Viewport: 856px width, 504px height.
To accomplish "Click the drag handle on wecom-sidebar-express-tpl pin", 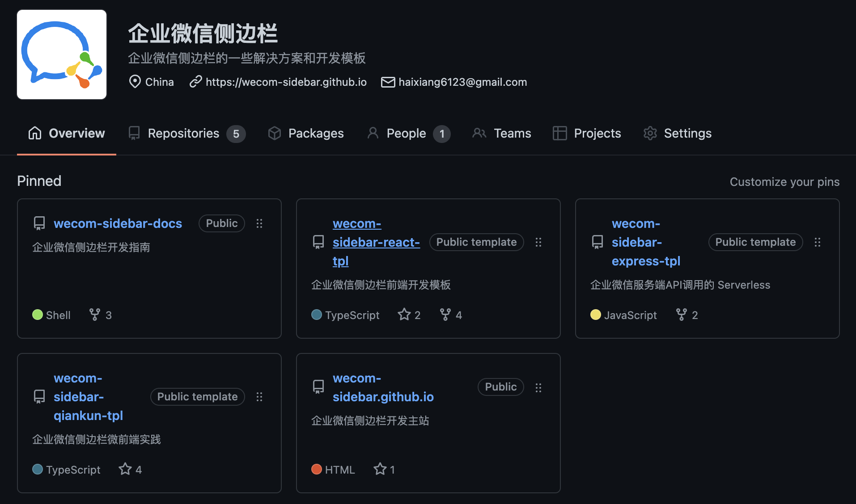I will pyautogui.click(x=818, y=242).
